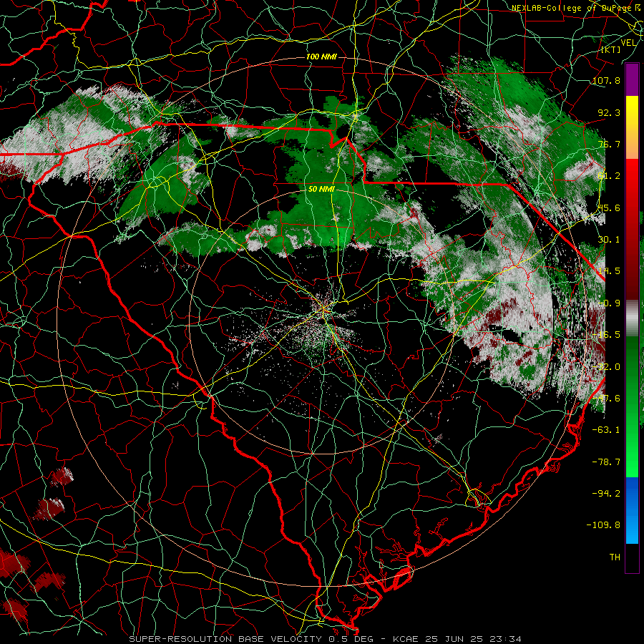
Task: Click the 50 NMI range ring label
Action: (321, 190)
